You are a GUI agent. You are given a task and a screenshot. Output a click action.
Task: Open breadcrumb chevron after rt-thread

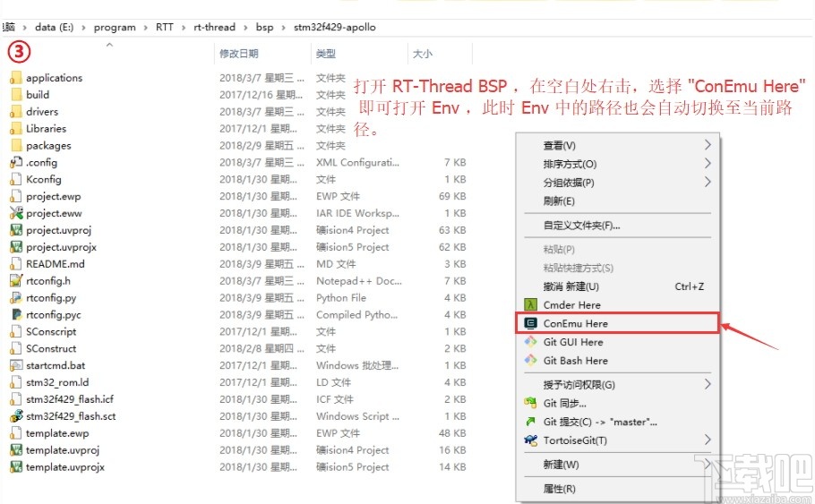coord(245,28)
